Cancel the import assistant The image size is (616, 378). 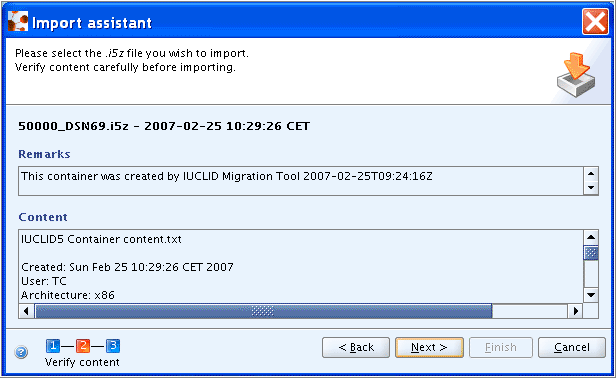572,347
